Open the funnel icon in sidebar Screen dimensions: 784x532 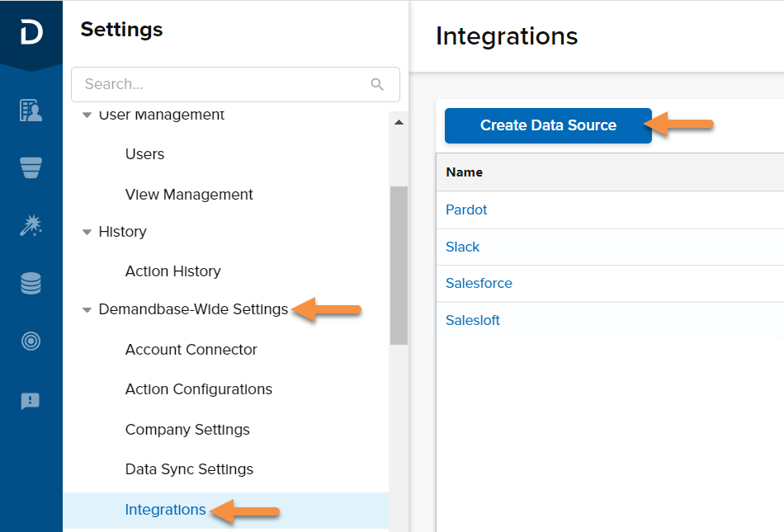[31, 167]
